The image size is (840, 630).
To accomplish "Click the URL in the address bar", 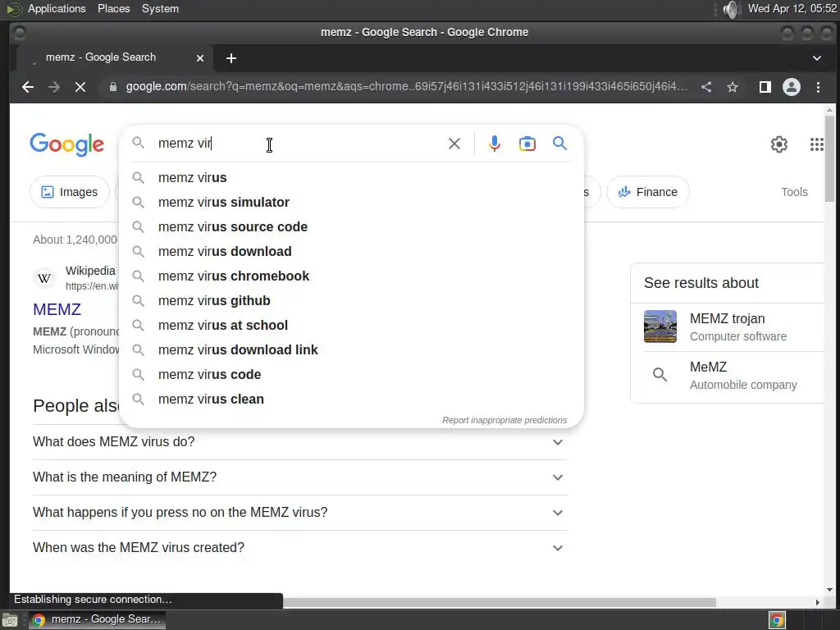I will pos(407,87).
